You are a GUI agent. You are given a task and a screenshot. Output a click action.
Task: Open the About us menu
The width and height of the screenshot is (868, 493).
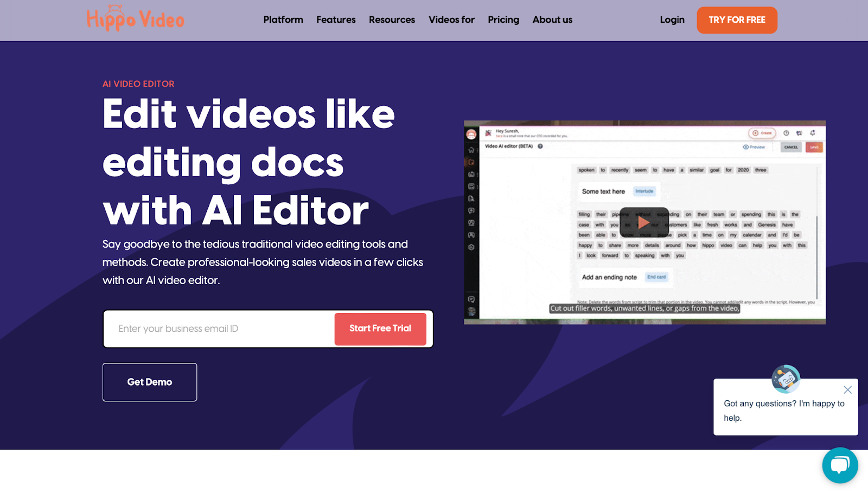(552, 20)
